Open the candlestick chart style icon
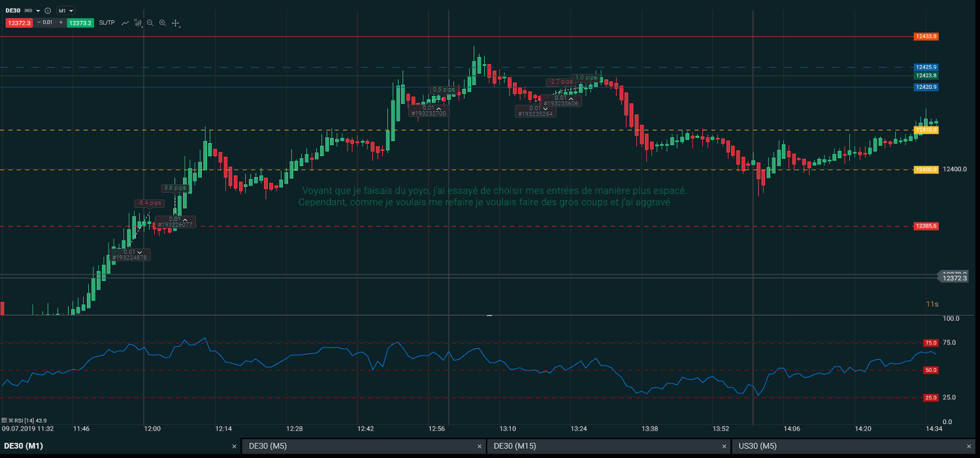Screen dimensions: 980x458 click(138, 23)
